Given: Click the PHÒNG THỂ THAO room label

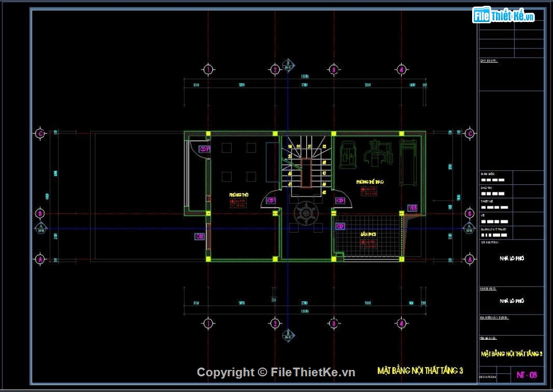Looking at the screenshot, I should tap(370, 182).
